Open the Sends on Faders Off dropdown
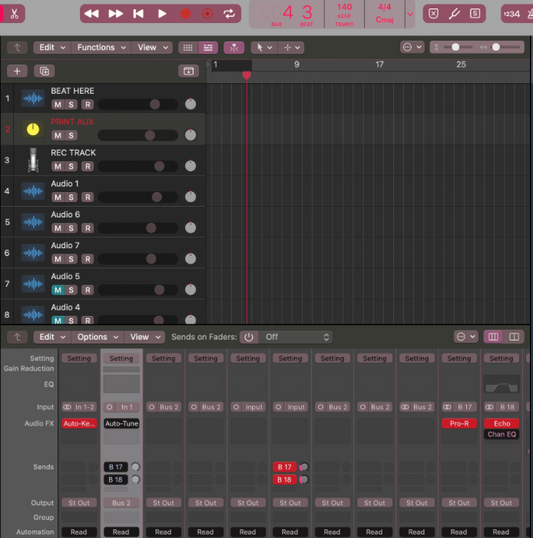 point(297,337)
